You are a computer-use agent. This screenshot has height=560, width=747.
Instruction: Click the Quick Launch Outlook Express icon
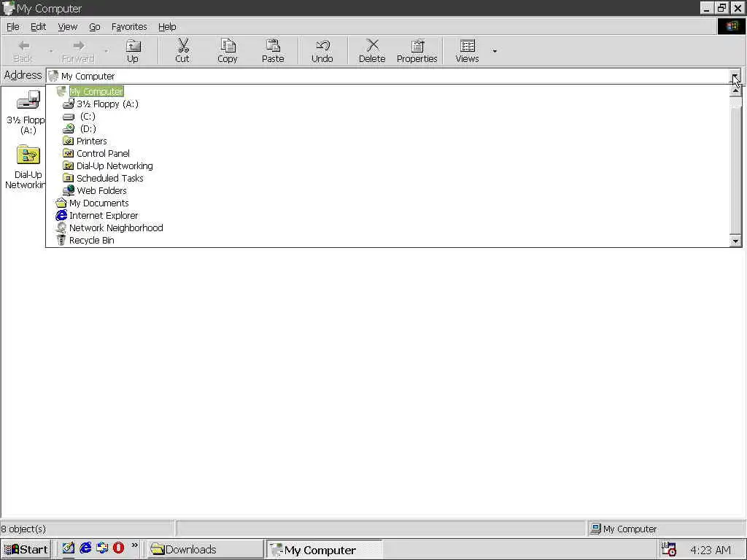pyautogui.click(x=102, y=548)
